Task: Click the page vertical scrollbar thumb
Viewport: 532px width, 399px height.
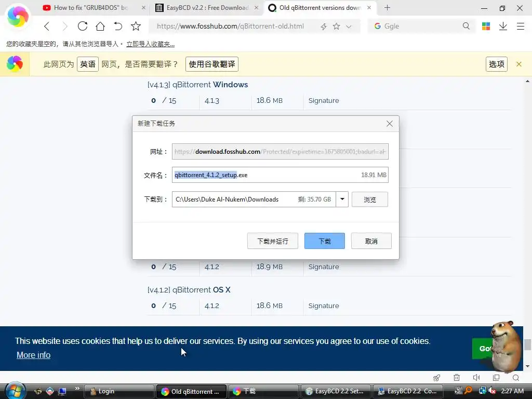Action: click(x=527, y=344)
